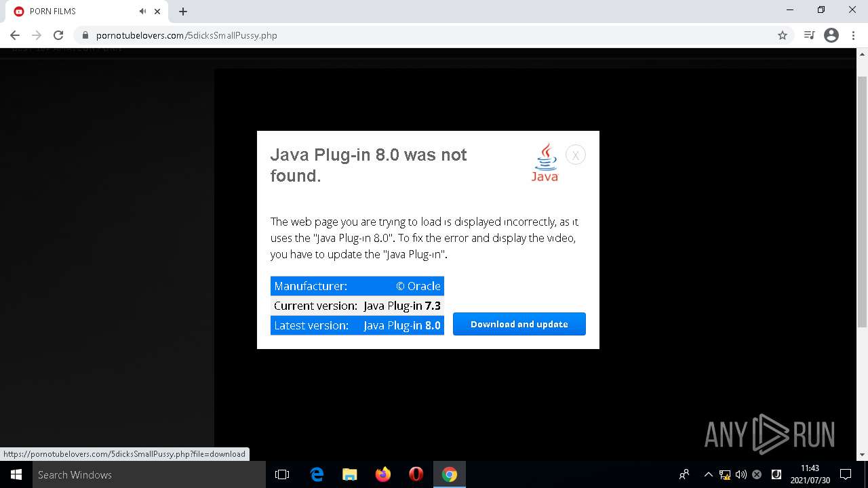Click the address bar URL

(x=186, y=35)
